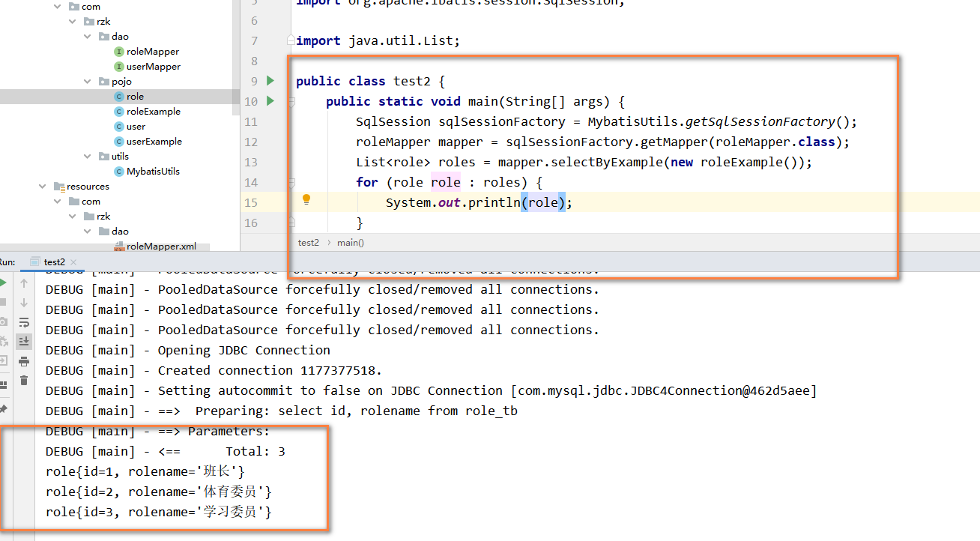
Task: Open the userExample class
Action: coord(154,142)
